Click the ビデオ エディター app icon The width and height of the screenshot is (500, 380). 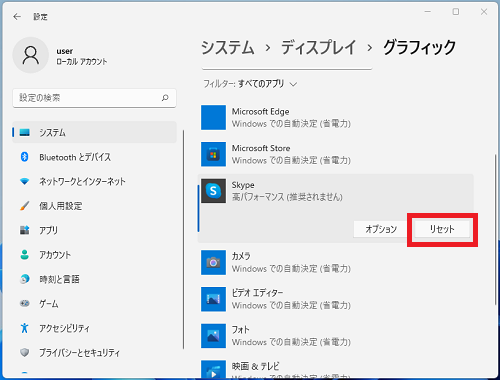(213, 299)
